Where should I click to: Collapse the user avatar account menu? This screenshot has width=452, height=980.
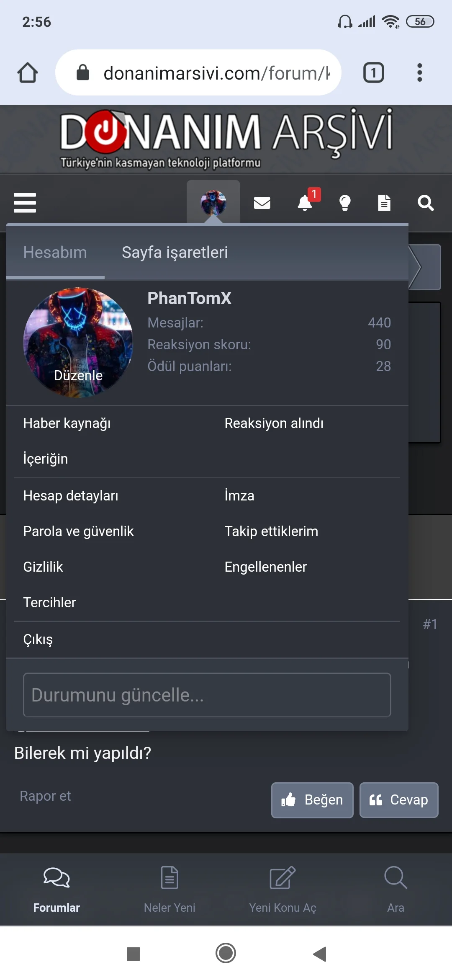213,203
